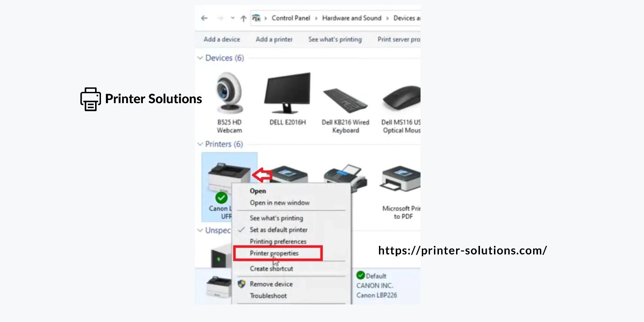This screenshot has width=644, height=322.
Task: Select the Dell KB216 Wired Keyboard icon
Action: (346, 101)
